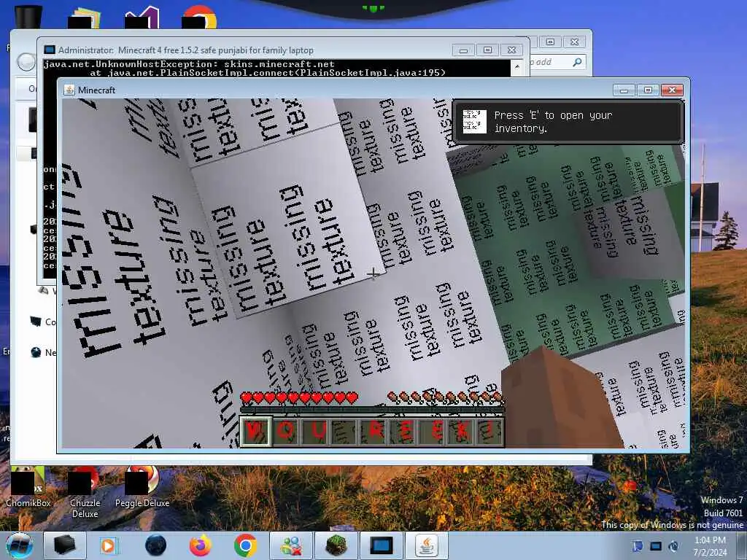Close the Minecraft game window
The image size is (747, 560).
[x=672, y=90]
